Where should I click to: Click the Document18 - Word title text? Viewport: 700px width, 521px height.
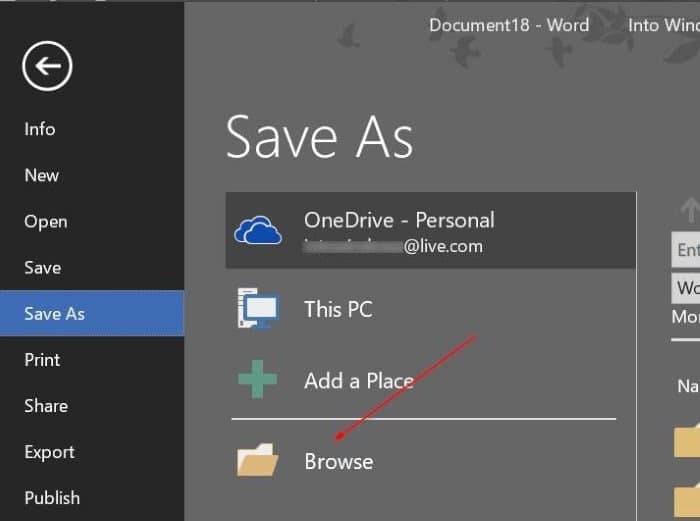coord(509,25)
